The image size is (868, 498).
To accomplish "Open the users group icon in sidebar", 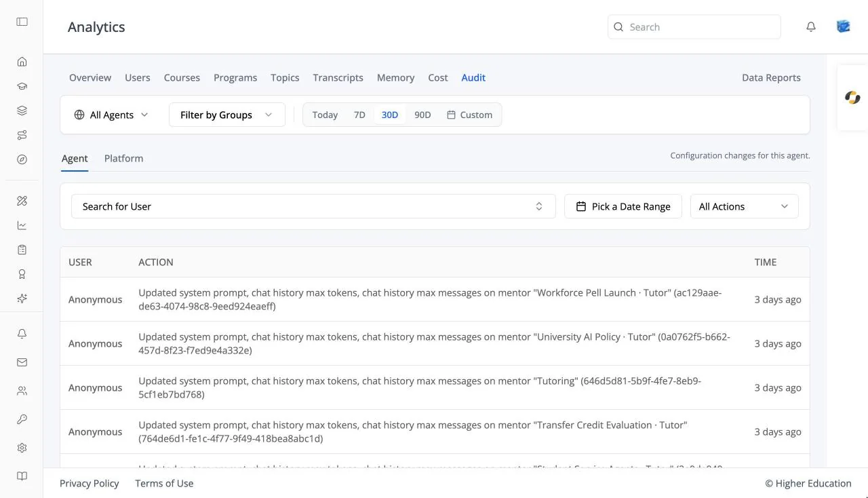I will pyautogui.click(x=22, y=391).
